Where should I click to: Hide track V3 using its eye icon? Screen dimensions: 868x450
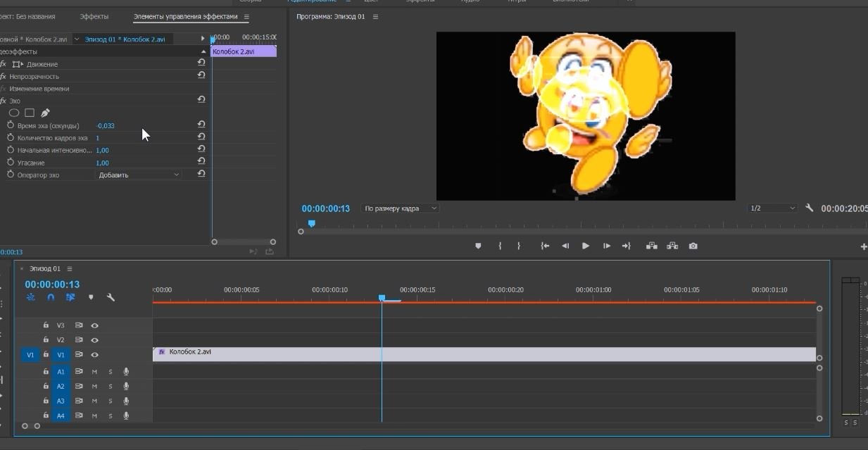pos(94,325)
